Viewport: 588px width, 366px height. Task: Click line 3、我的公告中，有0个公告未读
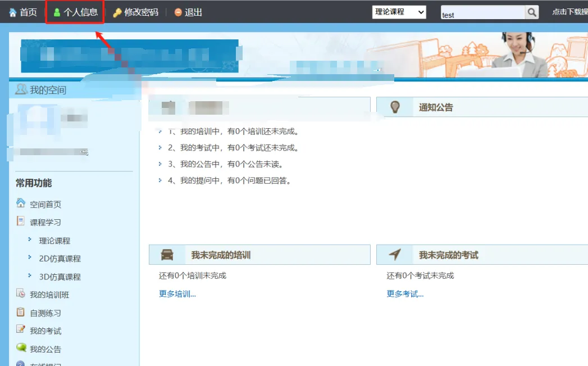[226, 164]
